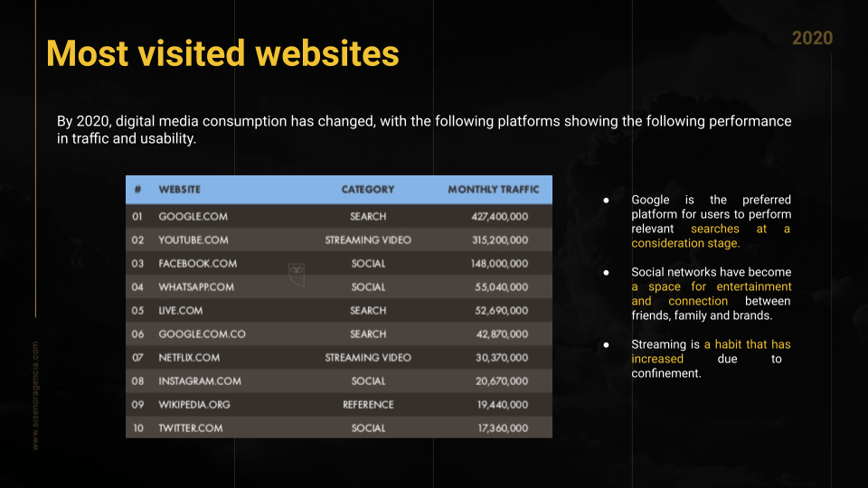
Task: Click the MONTHLY TRAFFIC column header
Action: tap(493, 190)
